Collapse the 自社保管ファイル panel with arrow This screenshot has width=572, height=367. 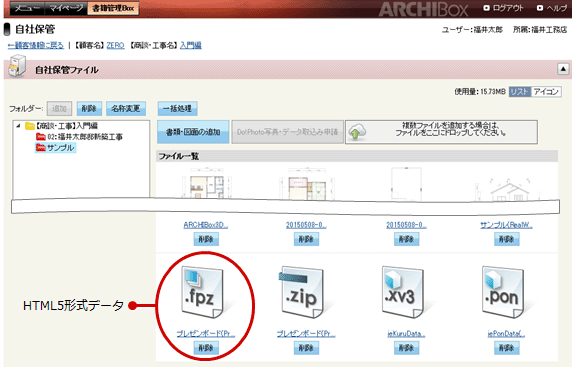(563, 69)
